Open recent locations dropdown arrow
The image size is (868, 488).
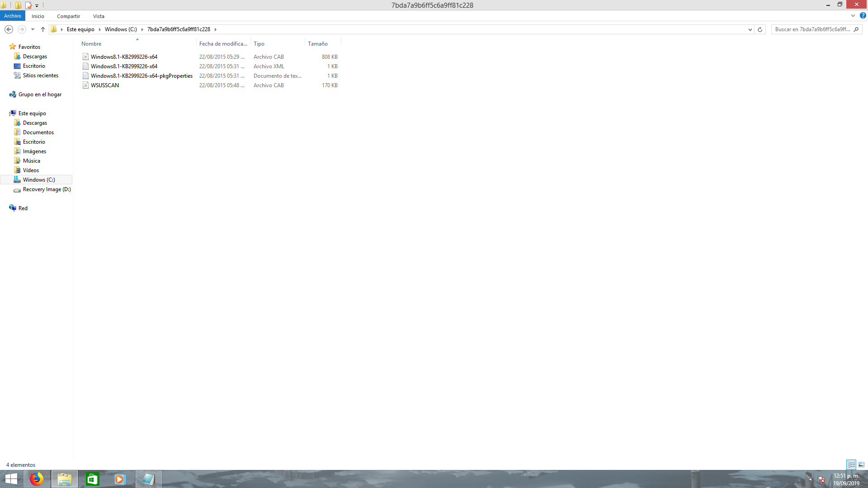point(33,29)
